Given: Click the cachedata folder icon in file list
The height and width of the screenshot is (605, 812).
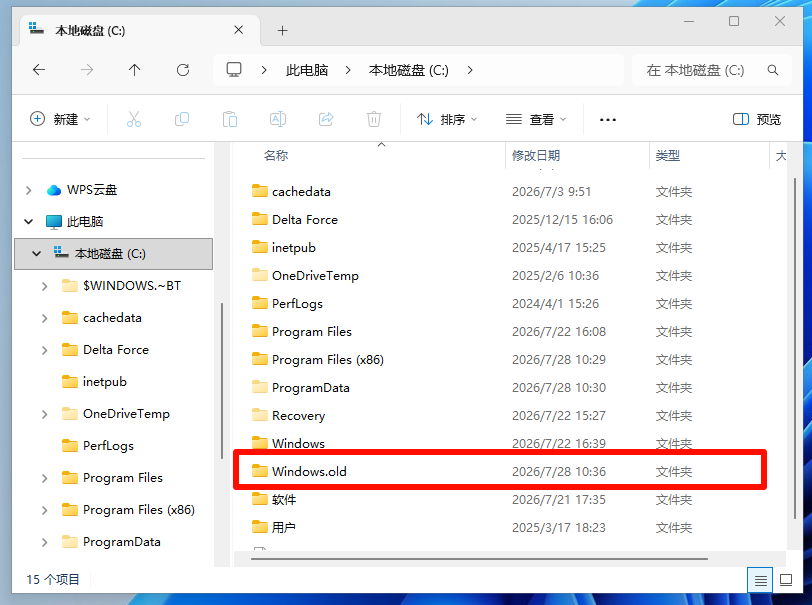Looking at the screenshot, I should [259, 191].
